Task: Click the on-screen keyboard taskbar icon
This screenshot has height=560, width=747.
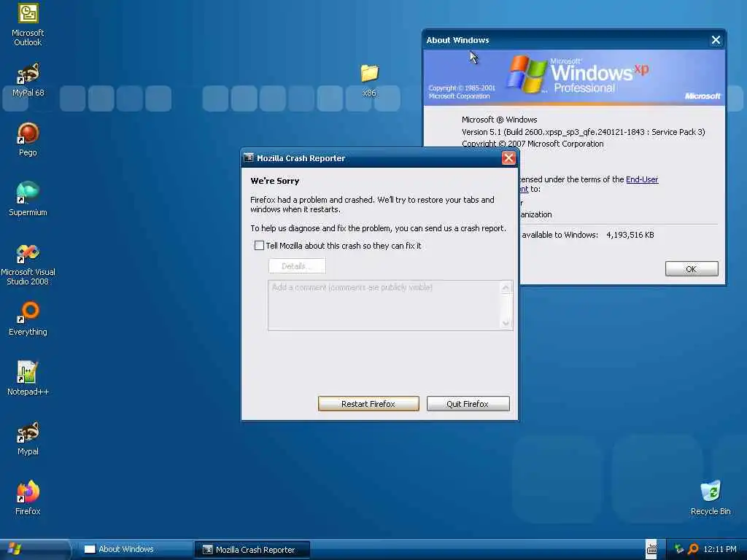Action: (x=651, y=549)
